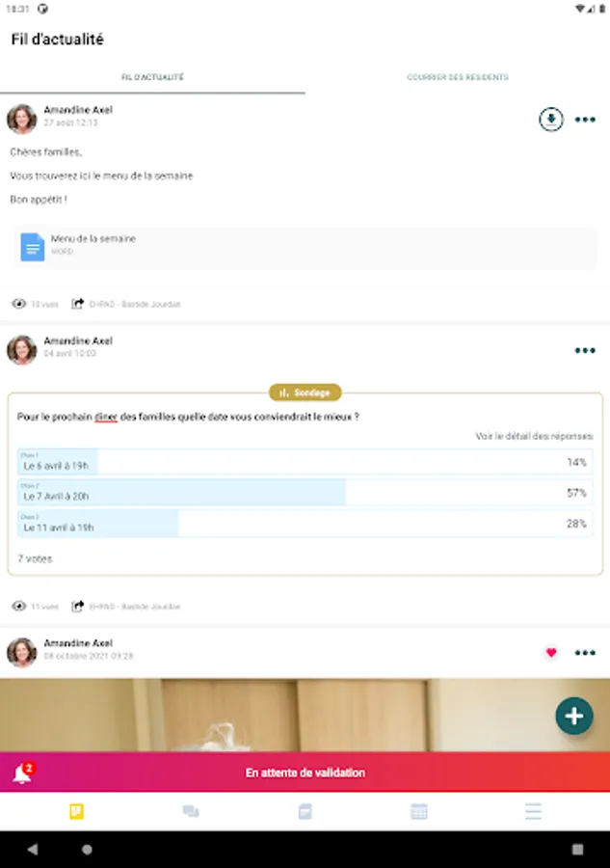Choose poll option Le 6 avril à 19h
The image size is (610, 868).
coord(305,462)
